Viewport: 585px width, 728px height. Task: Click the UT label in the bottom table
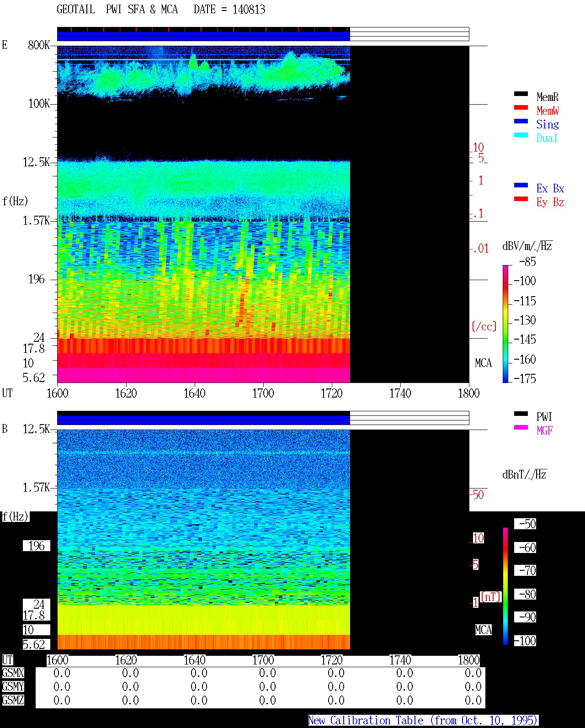[x=7, y=660]
